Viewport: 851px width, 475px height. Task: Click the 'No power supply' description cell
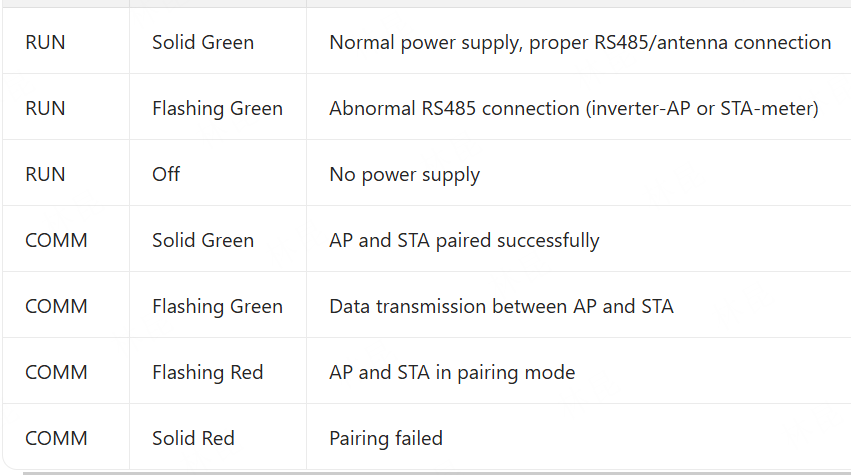point(404,174)
